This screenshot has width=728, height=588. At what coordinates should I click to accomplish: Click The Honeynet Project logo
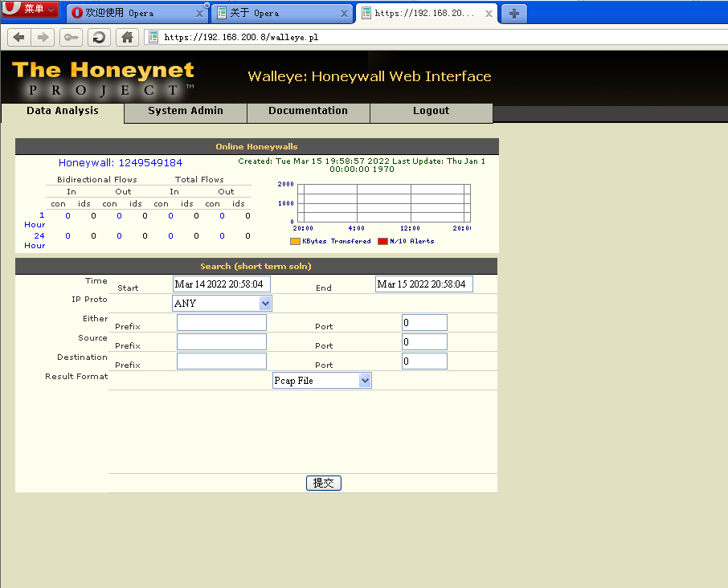tap(103, 78)
